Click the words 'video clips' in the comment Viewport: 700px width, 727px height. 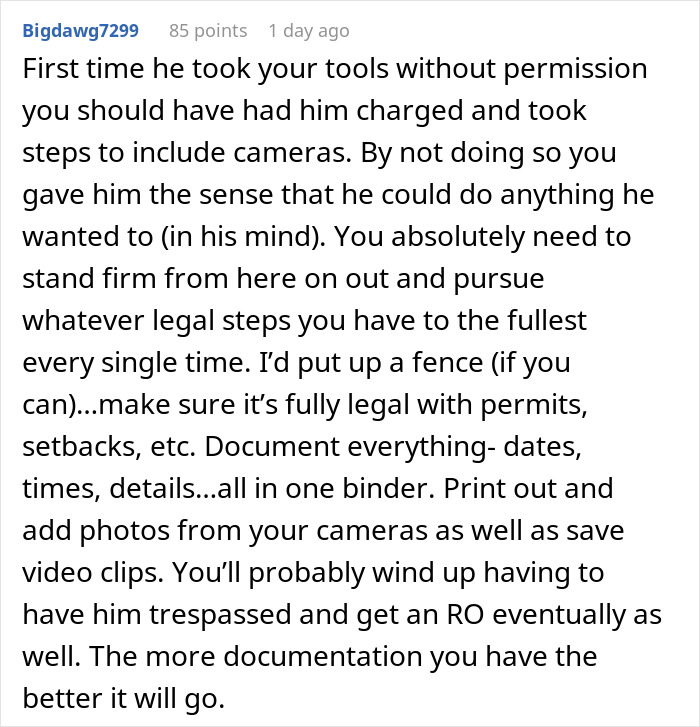(93, 573)
